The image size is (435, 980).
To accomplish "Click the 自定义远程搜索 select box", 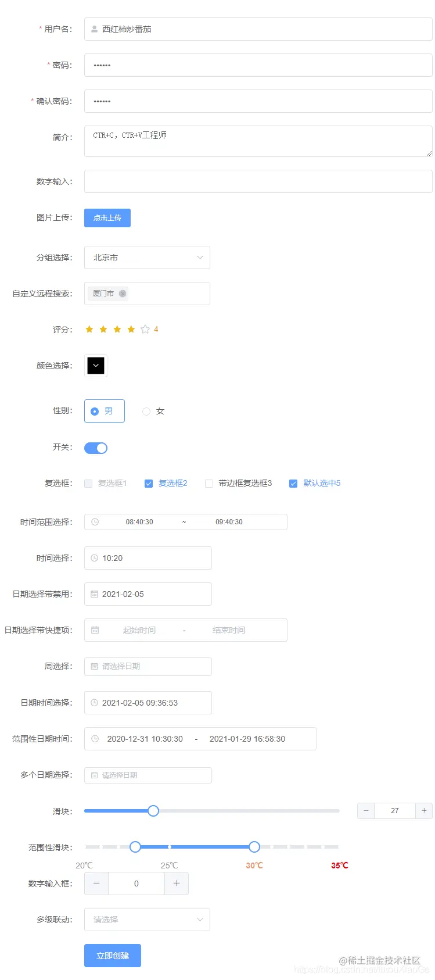I will point(147,294).
